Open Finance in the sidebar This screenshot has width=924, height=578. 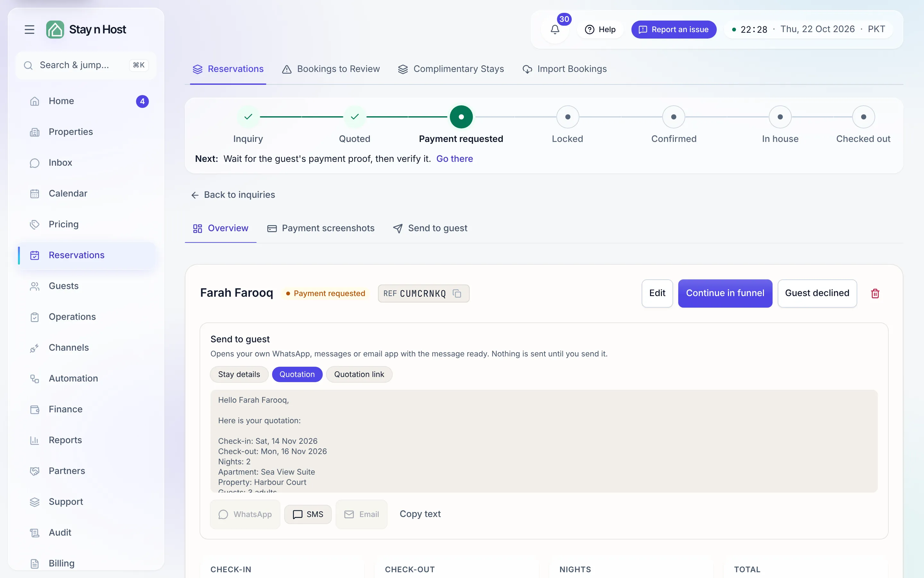[86, 409]
